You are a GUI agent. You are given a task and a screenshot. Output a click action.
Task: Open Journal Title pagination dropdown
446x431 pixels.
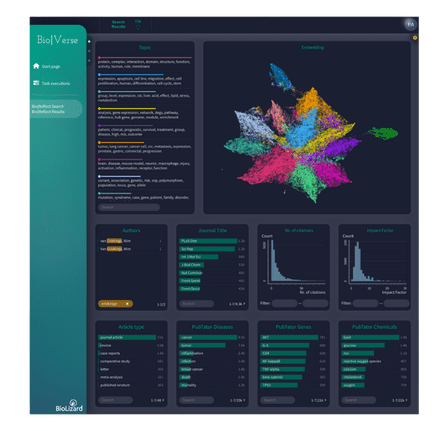[237, 304]
